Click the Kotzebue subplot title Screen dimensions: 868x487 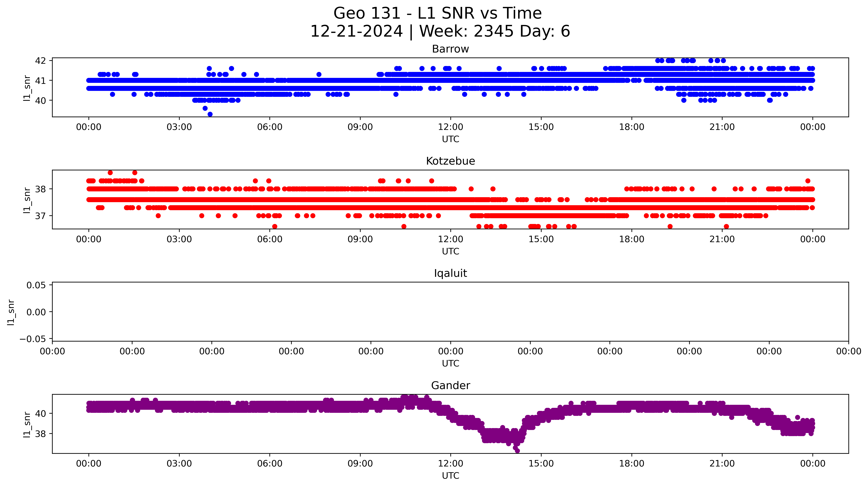pyautogui.click(x=450, y=161)
